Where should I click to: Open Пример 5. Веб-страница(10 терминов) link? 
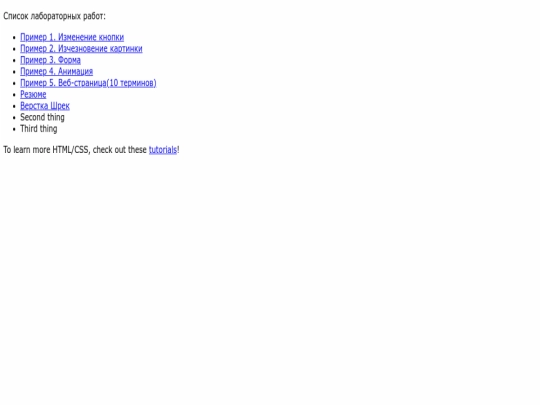click(x=88, y=83)
